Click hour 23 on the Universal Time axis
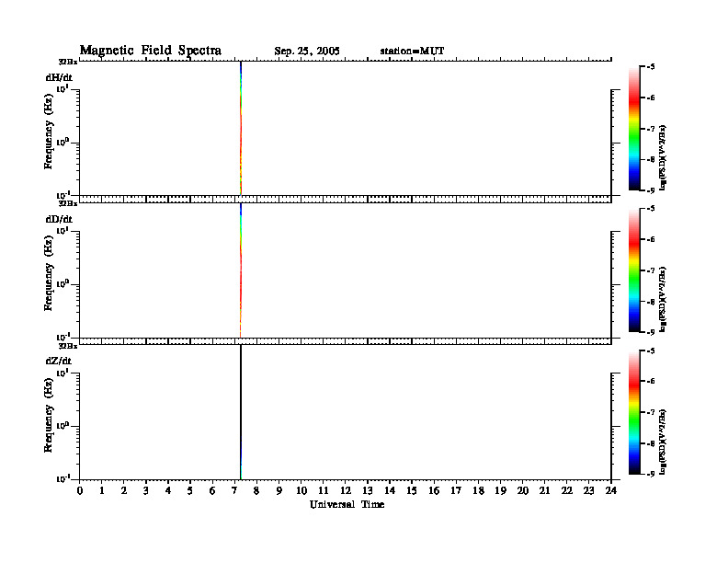This screenshot has height=563, width=728. (589, 490)
